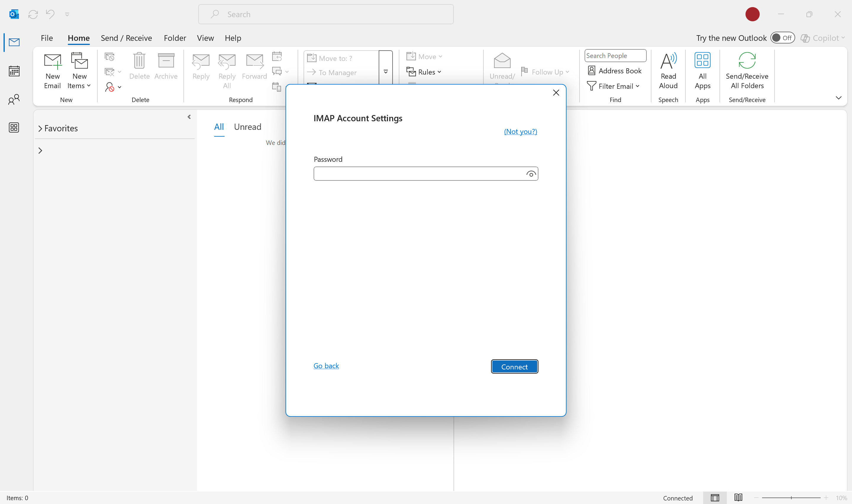Viewport: 852px width, 504px height.
Task: Open the Filter Email dropdown
Action: click(613, 86)
